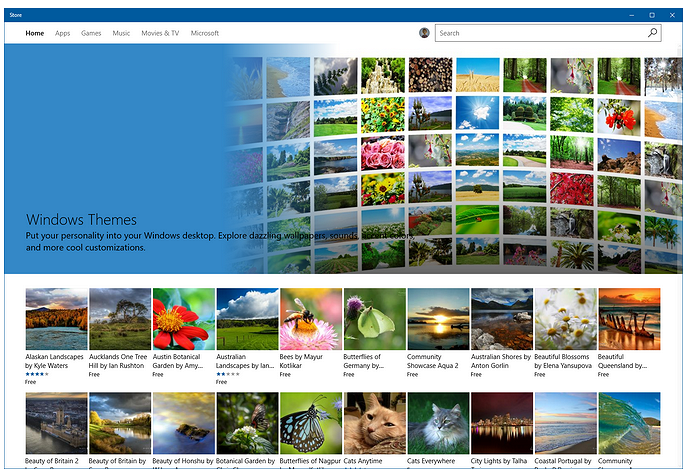Open Community Showcase Aqua 2 thumbnail
Screen dimensions: 689x475
438,319
